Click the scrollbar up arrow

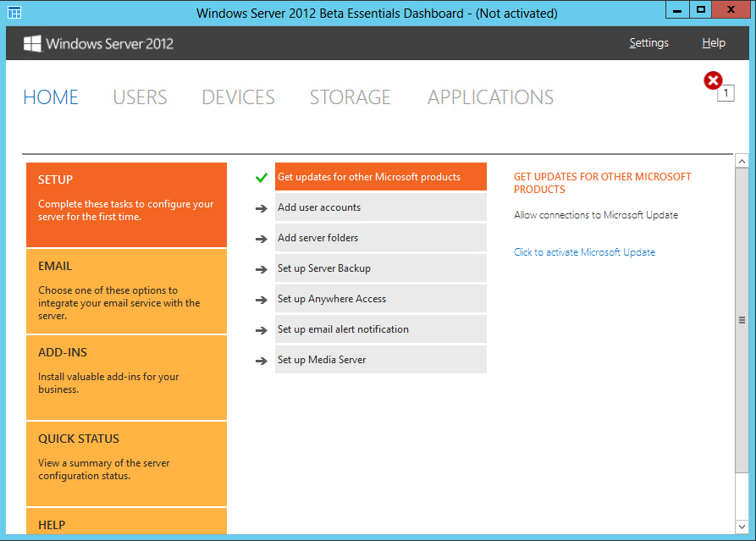[x=742, y=162]
